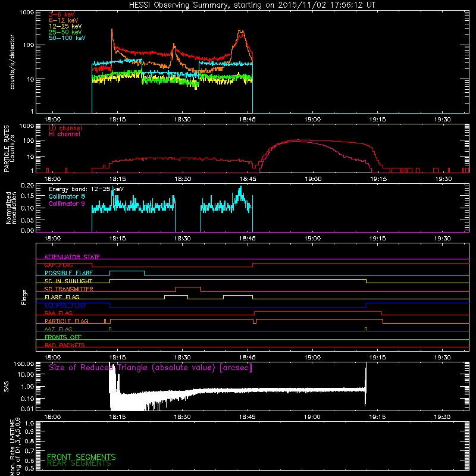Click the counts/s/detector axis label
This screenshot has width=476, height=476.
12,62
